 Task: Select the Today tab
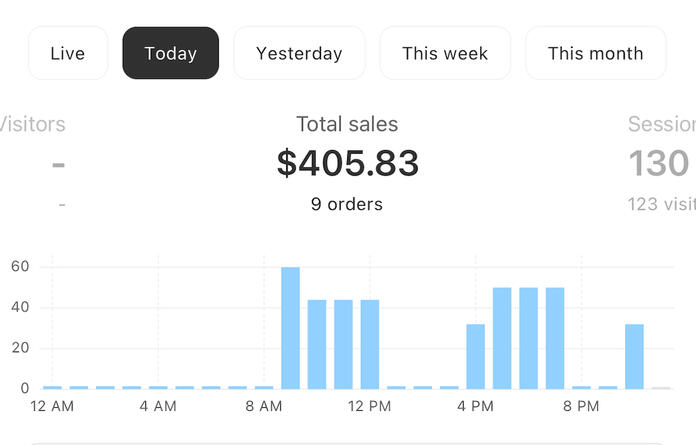171,53
